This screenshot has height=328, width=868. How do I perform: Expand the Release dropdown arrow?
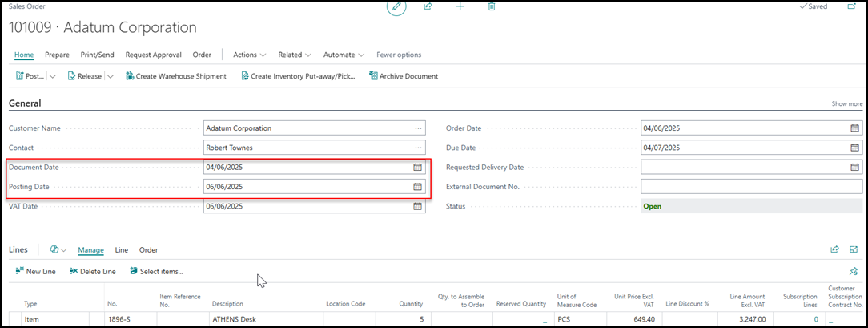pos(110,77)
